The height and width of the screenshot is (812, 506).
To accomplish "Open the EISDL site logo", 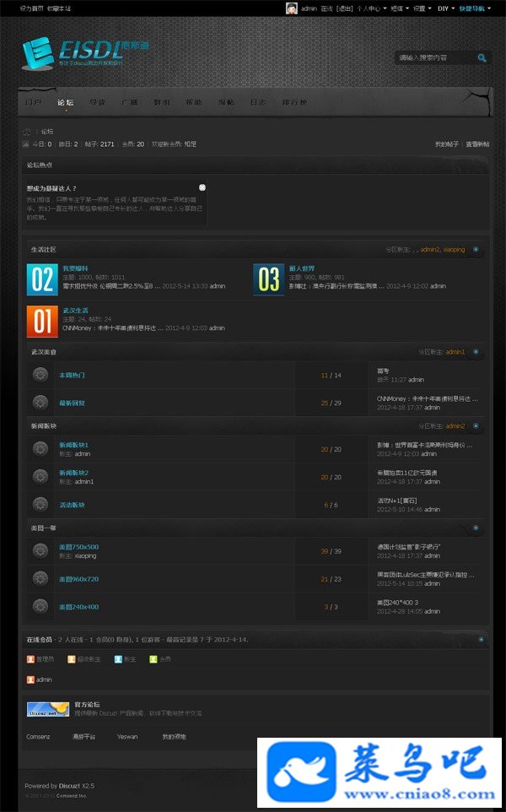I will click(85, 53).
